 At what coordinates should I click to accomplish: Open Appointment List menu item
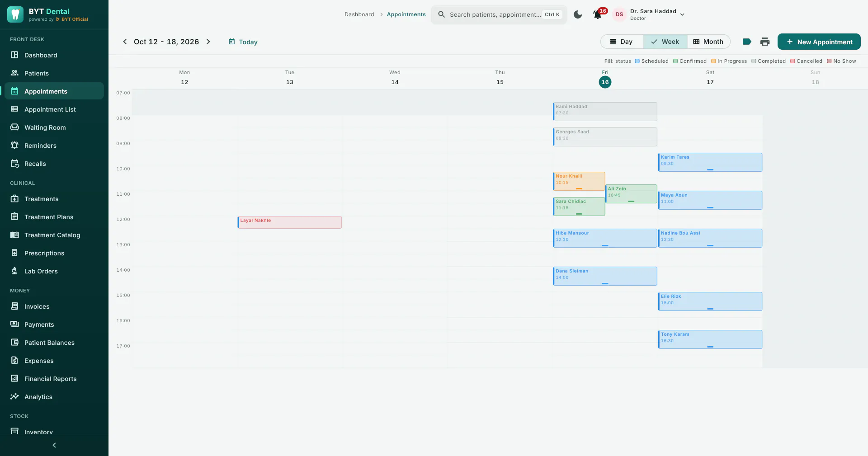[x=54, y=109]
